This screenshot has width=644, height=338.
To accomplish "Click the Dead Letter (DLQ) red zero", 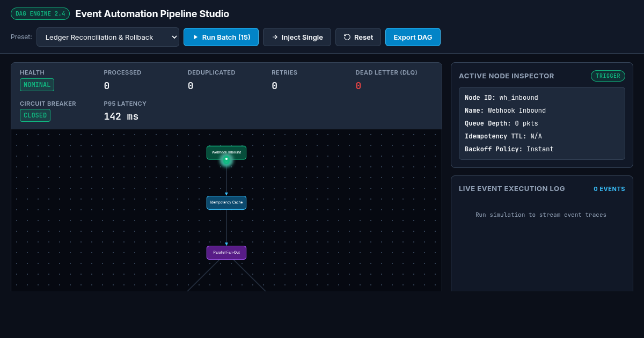I will pyautogui.click(x=358, y=86).
